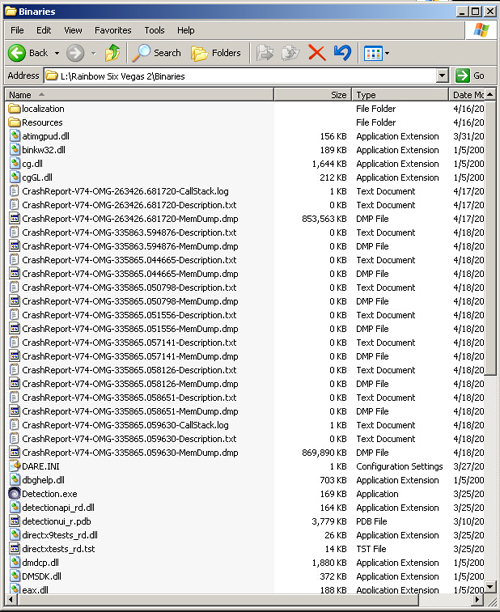Sort by the Name column header
Screen dimensions: 500x612
pos(139,95)
